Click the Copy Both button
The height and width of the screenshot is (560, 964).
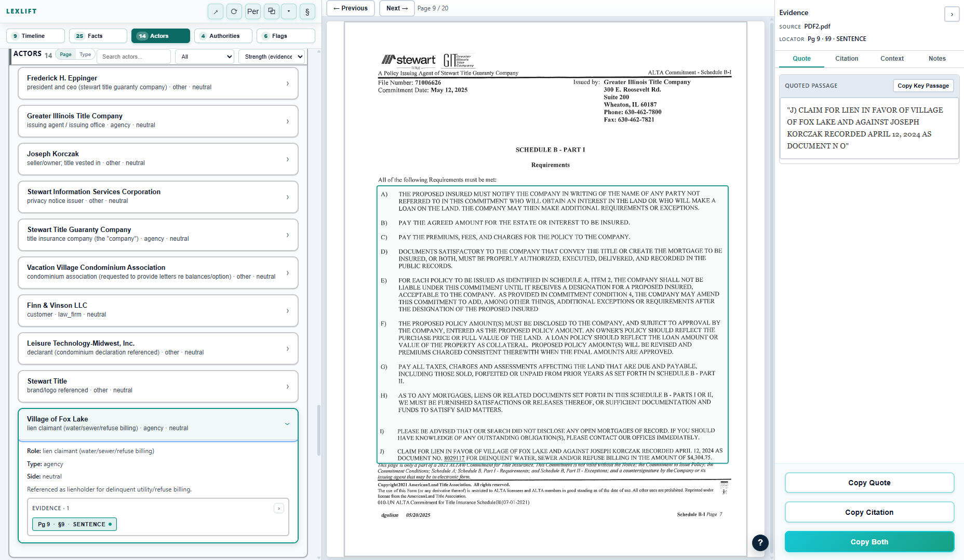click(869, 542)
